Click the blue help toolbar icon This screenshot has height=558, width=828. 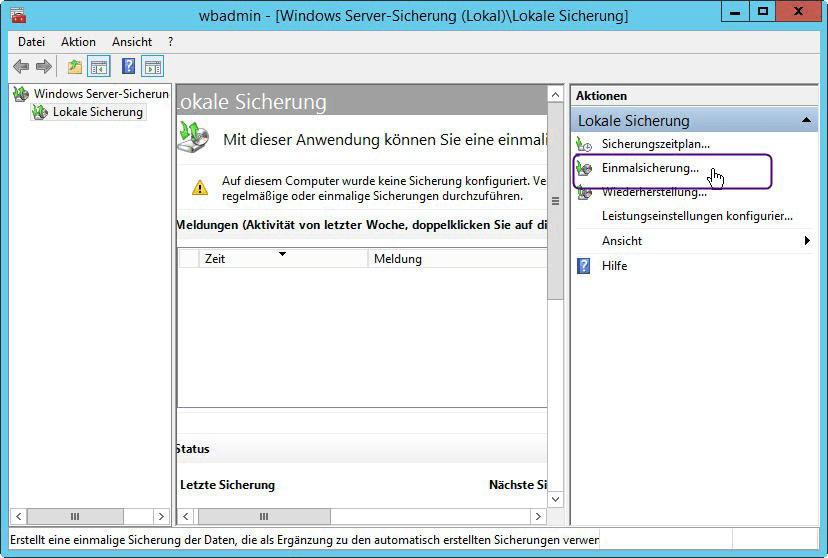pyautogui.click(x=128, y=67)
